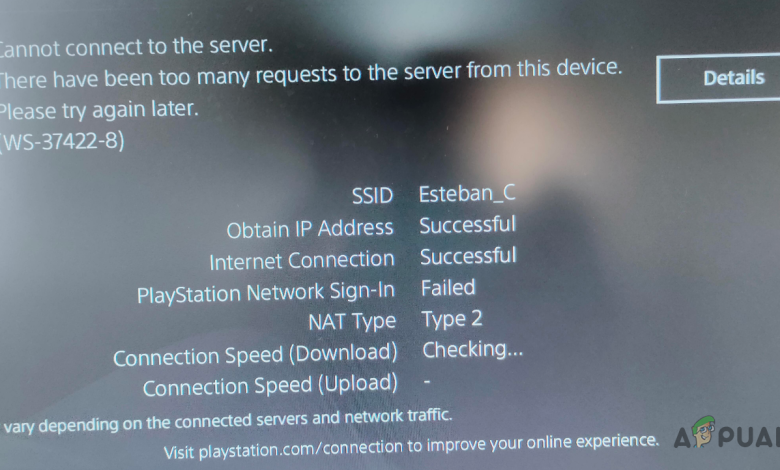The image size is (780, 470).
Task: Open the Details button
Action: click(x=718, y=78)
